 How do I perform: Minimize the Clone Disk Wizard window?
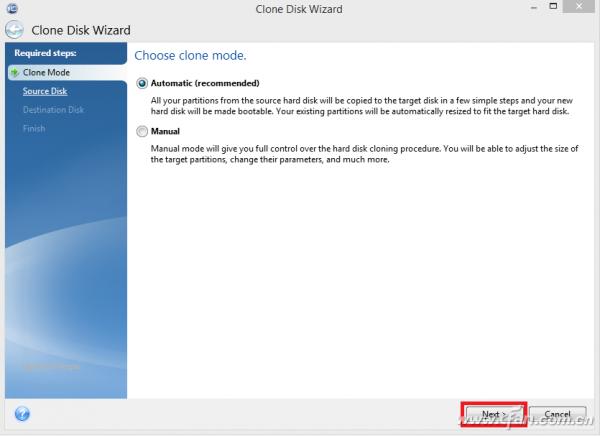pyautogui.click(x=534, y=7)
